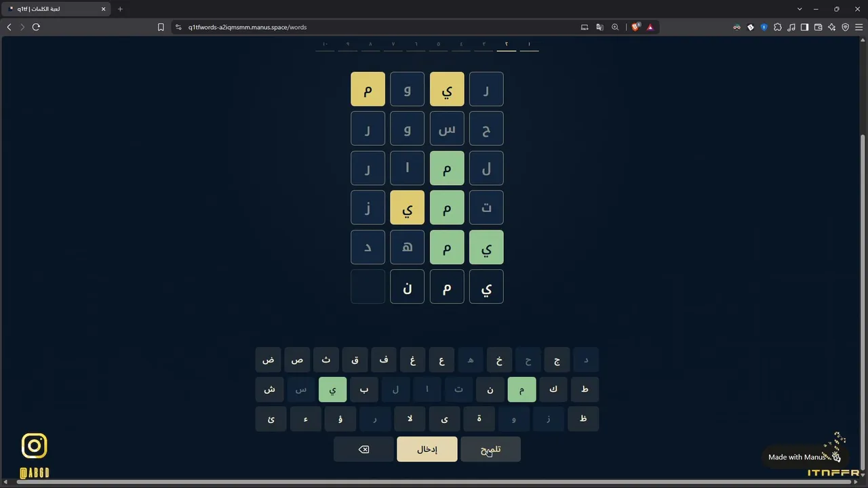Select the highlighted level tab ٢
The height and width of the screenshot is (488, 868).
(x=507, y=45)
